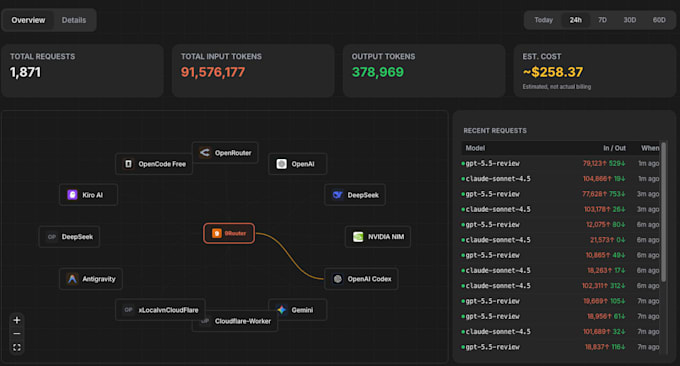
Task: Select the NVIDIA NIM node label
Action: (386, 237)
